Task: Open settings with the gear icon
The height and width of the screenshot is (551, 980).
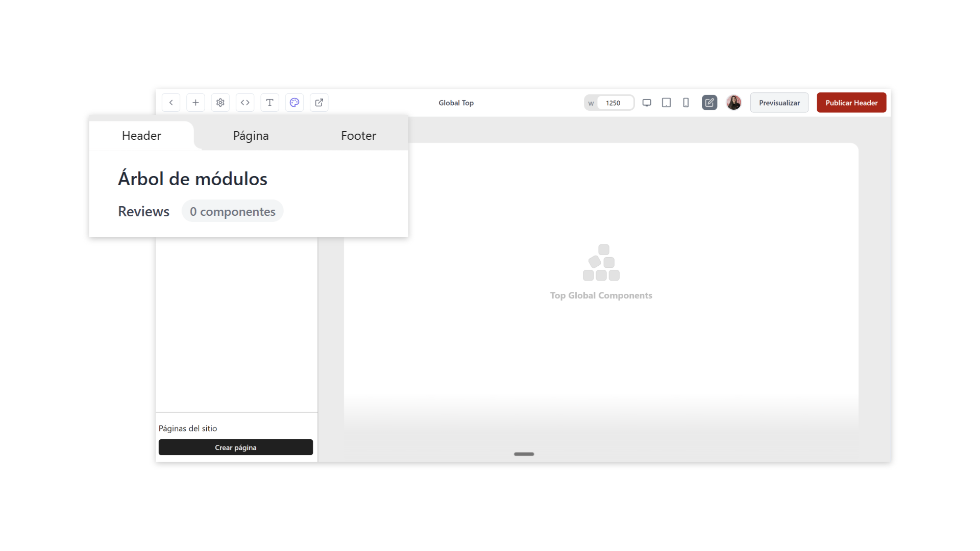Action: pos(220,103)
